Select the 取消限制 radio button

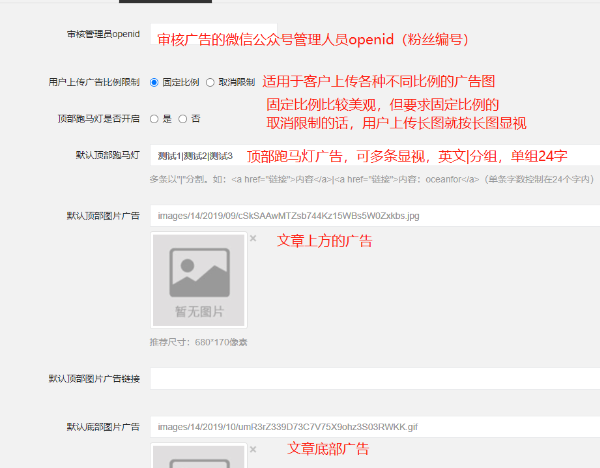210,82
